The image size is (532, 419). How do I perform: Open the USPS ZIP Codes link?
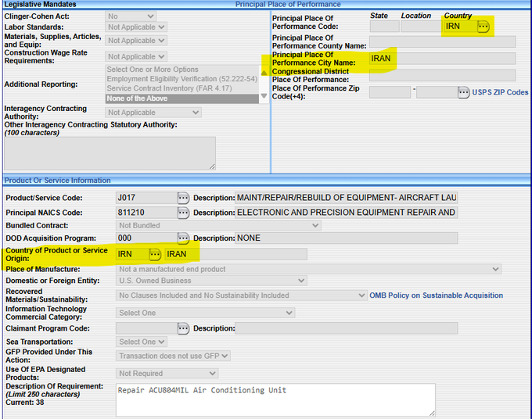[x=500, y=92]
